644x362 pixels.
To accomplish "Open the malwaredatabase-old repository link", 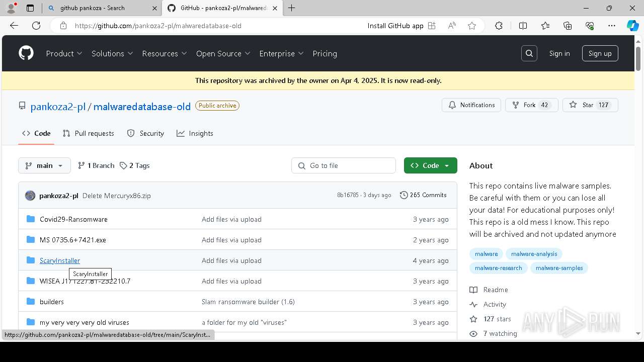I will click(142, 106).
